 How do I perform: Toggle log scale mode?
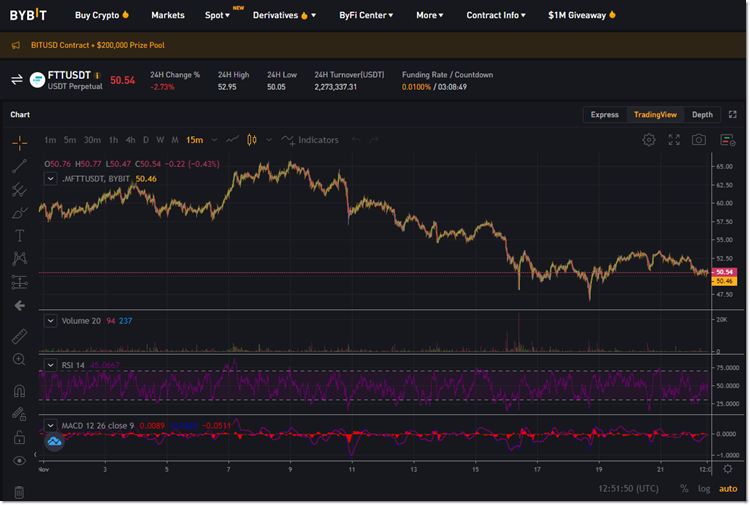coord(704,488)
